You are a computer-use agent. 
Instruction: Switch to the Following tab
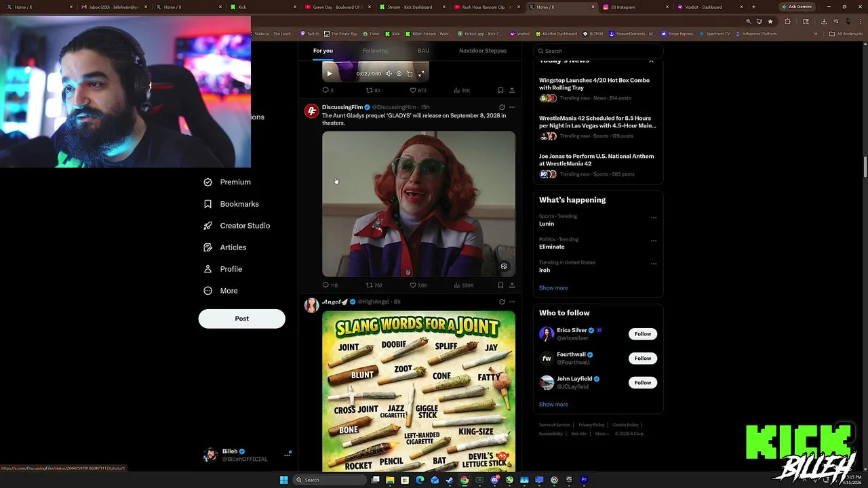(x=375, y=51)
